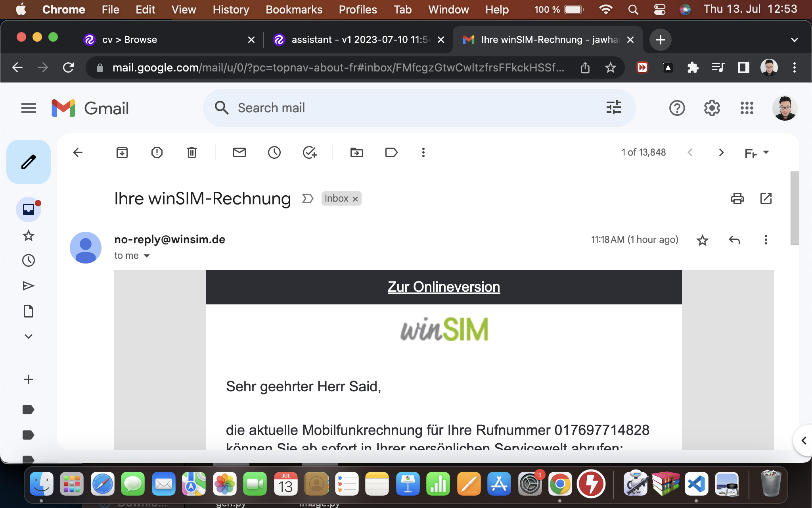The height and width of the screenshot is (508, 812).
Task: Toggle the importance marker beside subject
Action: click(x=307, y=198)
